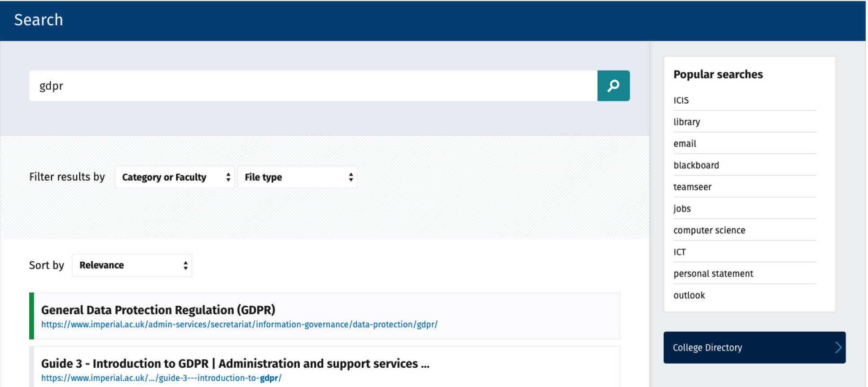
Task: Select ICIS from popular searches
Action: coord(681,101)
